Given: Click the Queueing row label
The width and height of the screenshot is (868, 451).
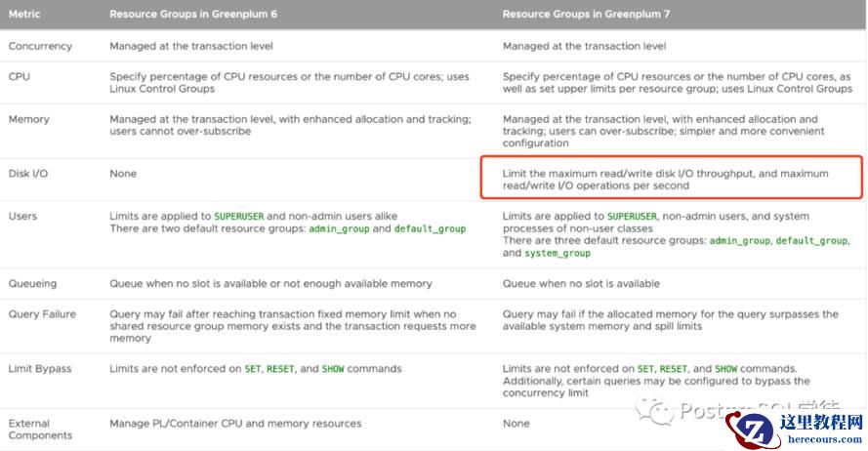Looking at the screenshot, I should pyautogui.click(x=33, y=284).
